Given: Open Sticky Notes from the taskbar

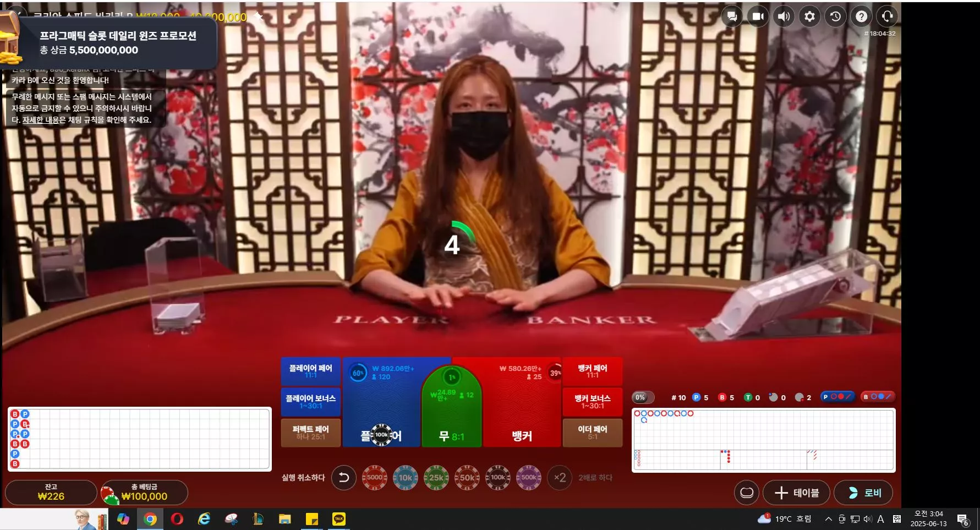Looking at the screenshot, I should coord(311,519).
